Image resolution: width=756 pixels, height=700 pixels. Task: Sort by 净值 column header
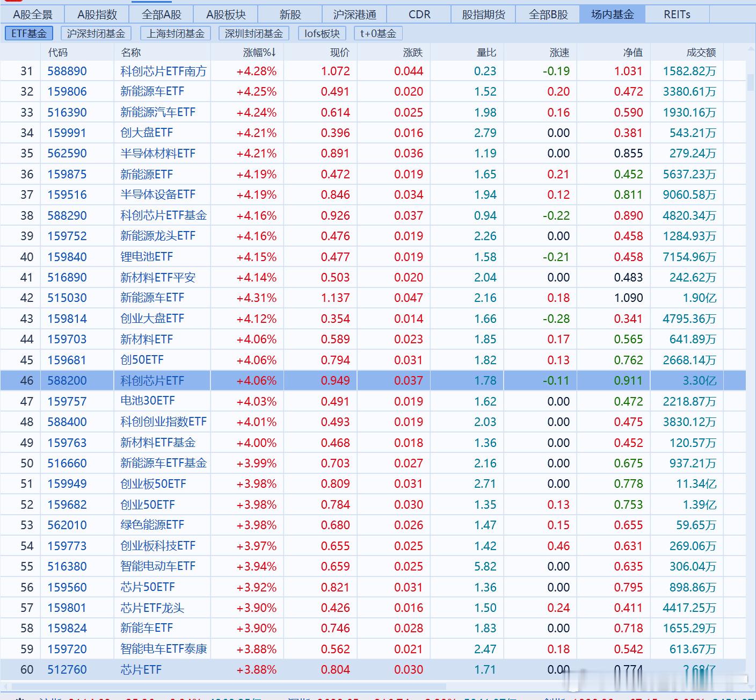[x=633, y=53]
